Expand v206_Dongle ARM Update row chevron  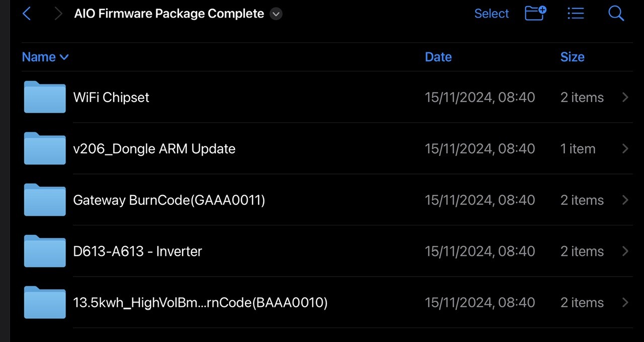pos(625,148)
